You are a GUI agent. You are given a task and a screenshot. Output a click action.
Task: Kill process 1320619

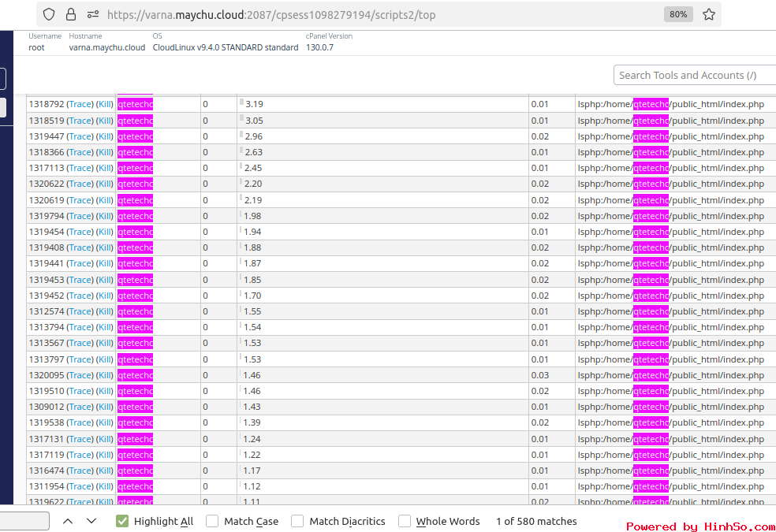pyautogui.click(x=104, y=200)
